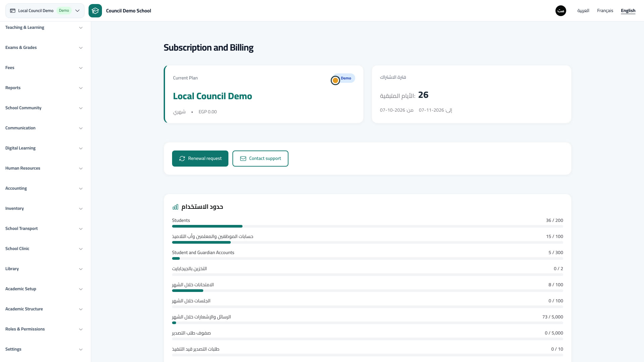Click the Subscription and Billing heading

click(208, 48)
